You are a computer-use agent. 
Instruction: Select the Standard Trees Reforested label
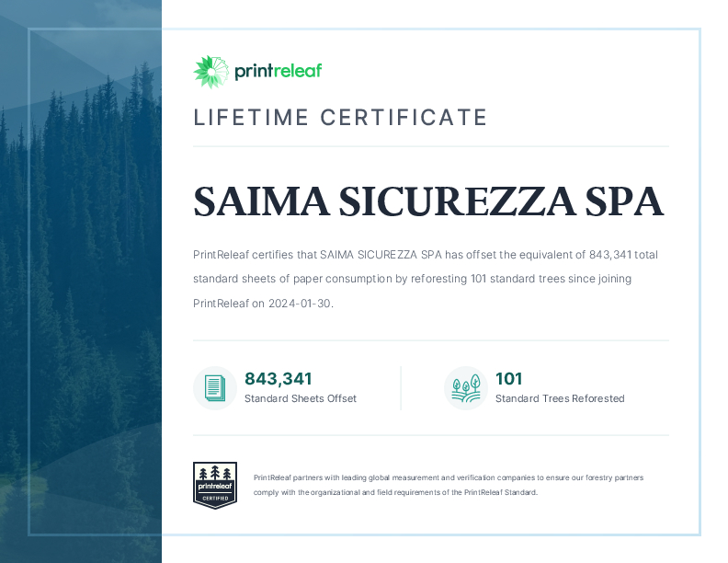pyautogui.click(x=559, y=398)
